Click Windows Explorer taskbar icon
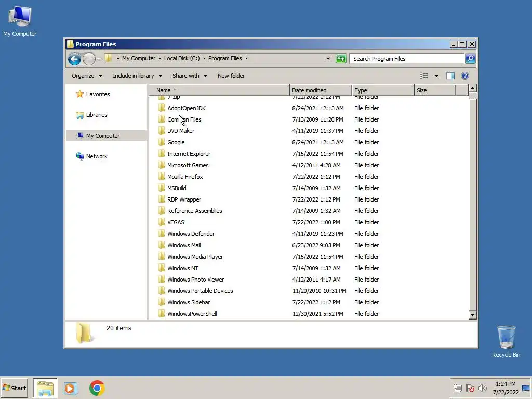The height and width of the screenshot is (399, 532). coord(45,388)
